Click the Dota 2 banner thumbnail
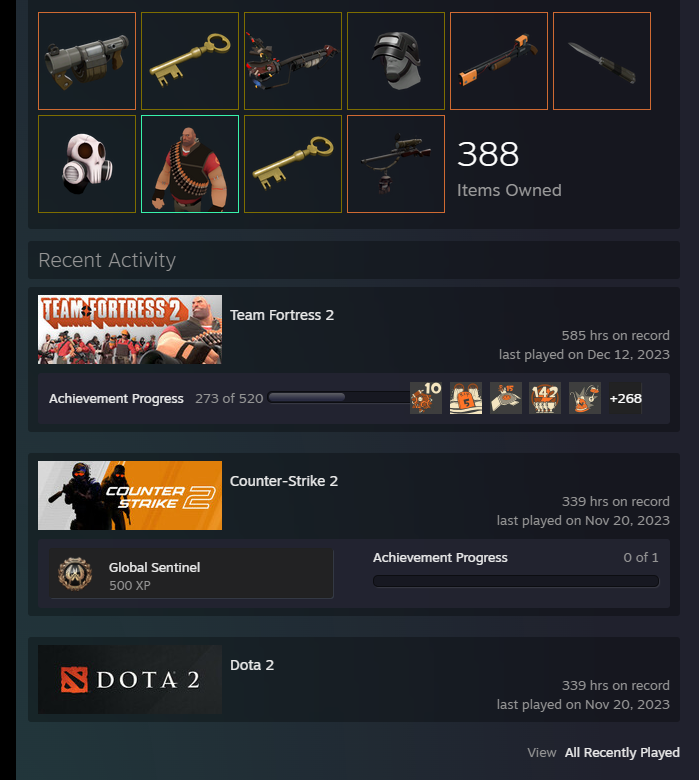 pyautogui.click(x=130, y=680)
